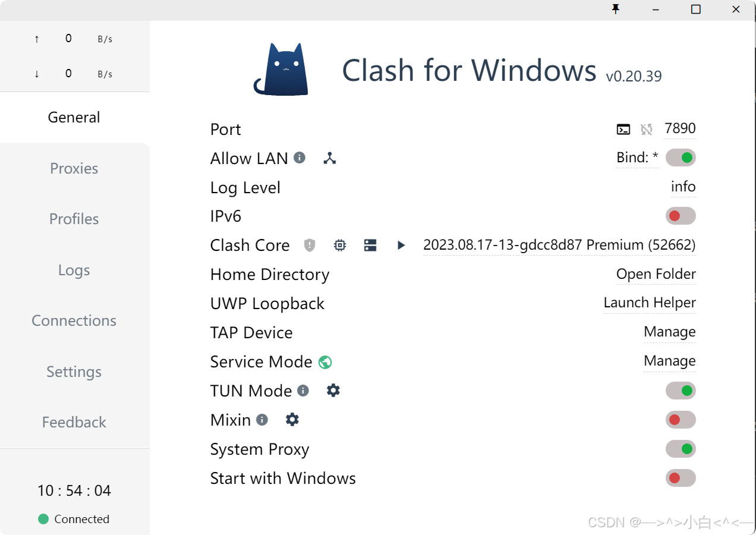Screen dimensions: 756x535
Task: Open the Connections page
Action: point(74,320)
